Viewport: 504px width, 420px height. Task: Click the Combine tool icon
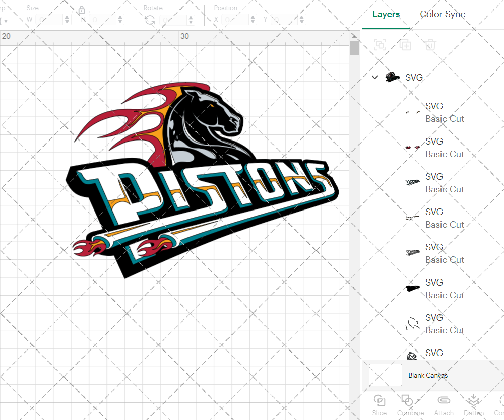[x=407, y=401]
